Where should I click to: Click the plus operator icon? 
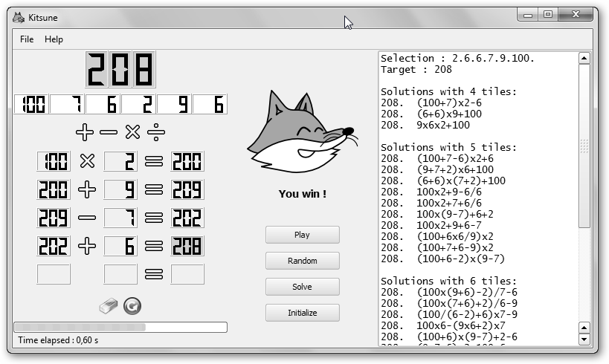pos(85,132)
